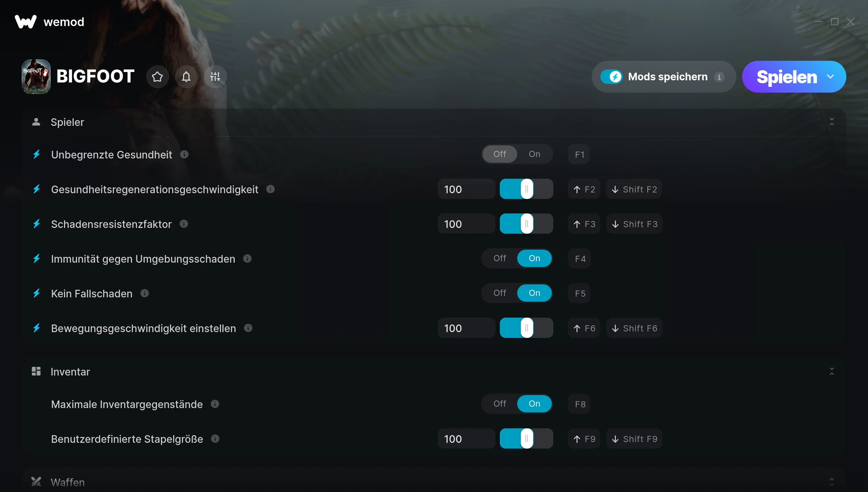
Task: Open the mod settings sliders icon
Action: click(215, 77)
